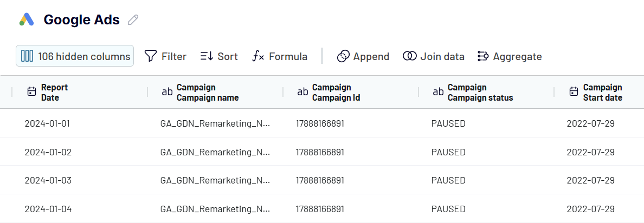Select the 2024-01-01 report date cell
The image size is (644, 223).
click(47, 123)
